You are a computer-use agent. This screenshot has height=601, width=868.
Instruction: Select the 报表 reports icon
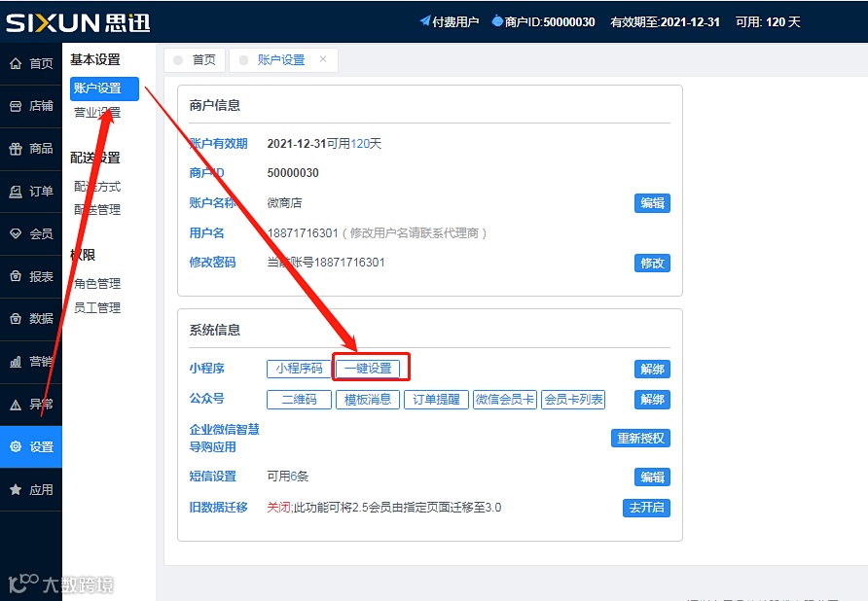point(31,276)
